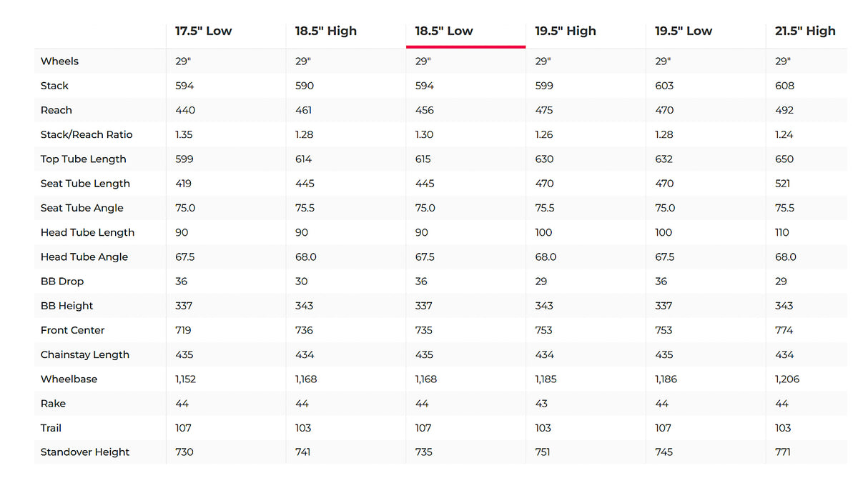Click the Standover Height value 751
Image resolution: width=868 pixels, height=488 pixels.
(544, 452)
